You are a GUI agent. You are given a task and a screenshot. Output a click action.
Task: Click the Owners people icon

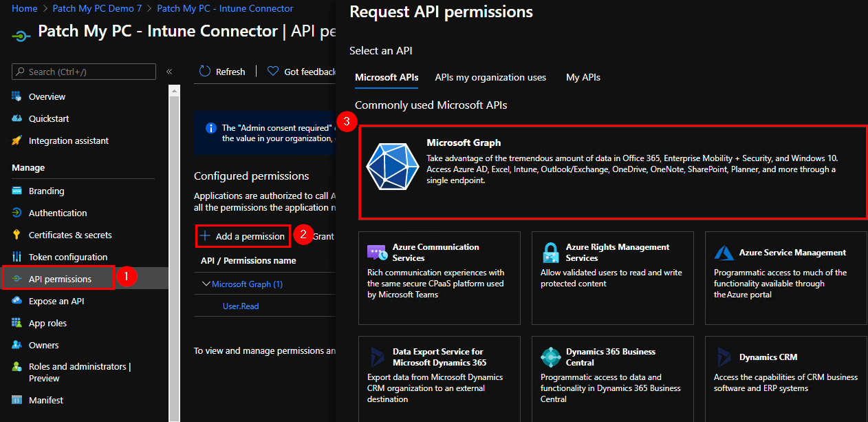point(17,345)
